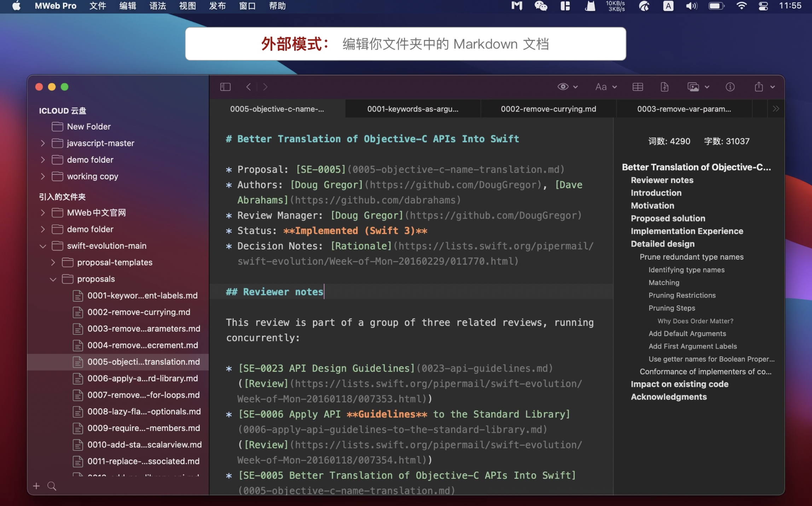This screenshot has height=506, width=812.
Task: Click the new folder button (+)
Action: point(37,485)
